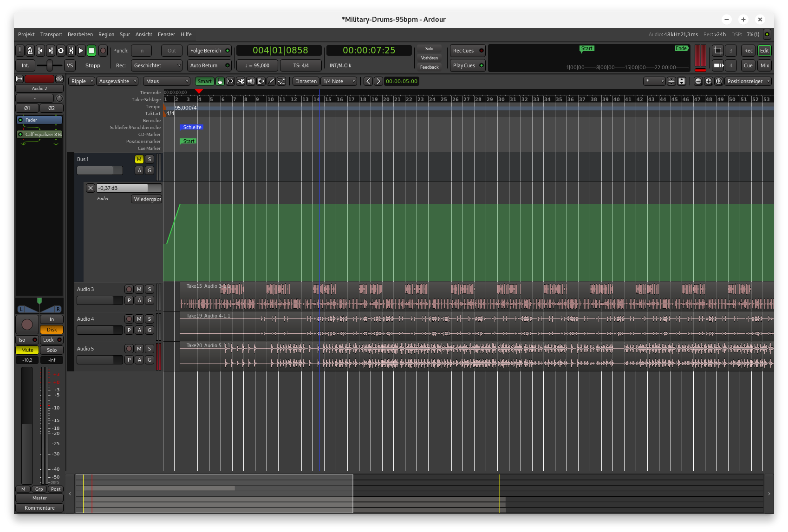Click the play range/selection icon
This screenshot has height=532, width=788.
[71, 51]
